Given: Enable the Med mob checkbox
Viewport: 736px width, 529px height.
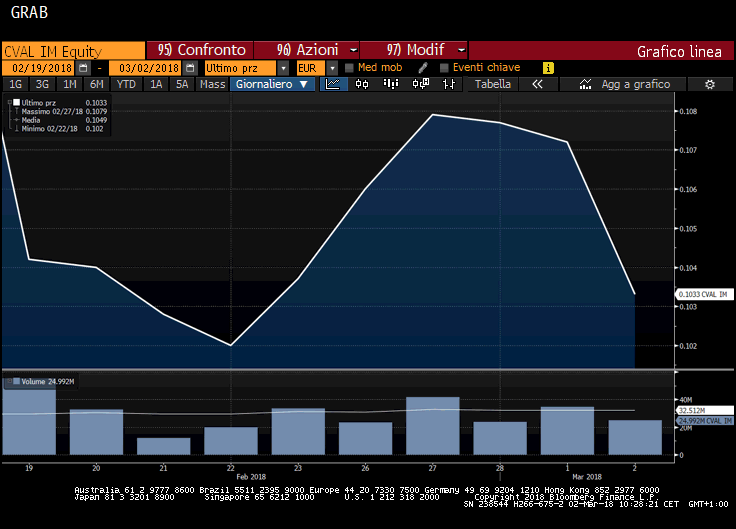Looking at the screenshot, I should pos(349,67).
